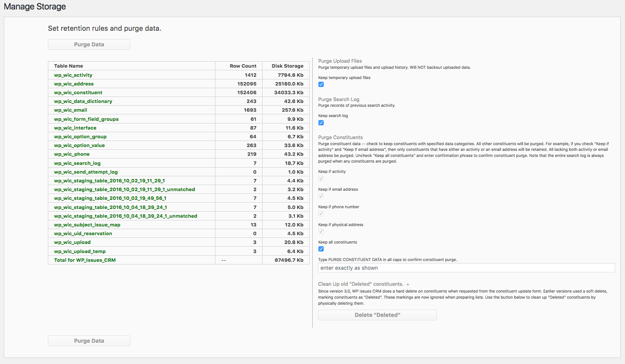Screen dimensions: 625x364
Task: Select the wp_wic_form_field_groups table name
Action: (x=86, y=119)
